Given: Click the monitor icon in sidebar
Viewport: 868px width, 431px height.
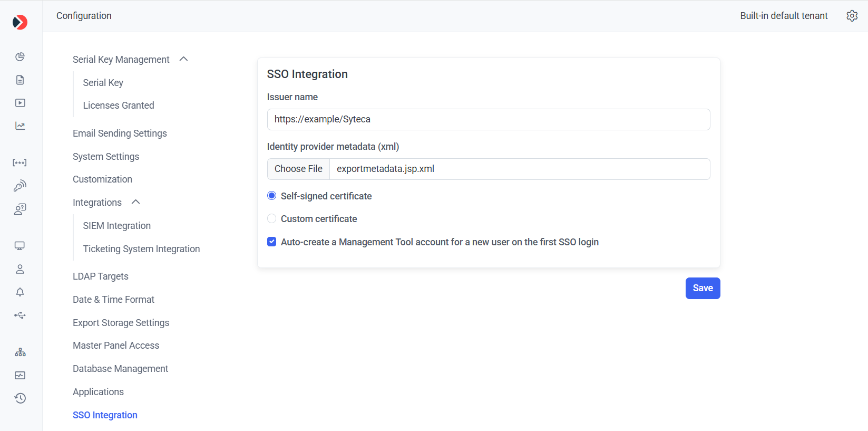Looking at the screenshot, I should [20, 246].
